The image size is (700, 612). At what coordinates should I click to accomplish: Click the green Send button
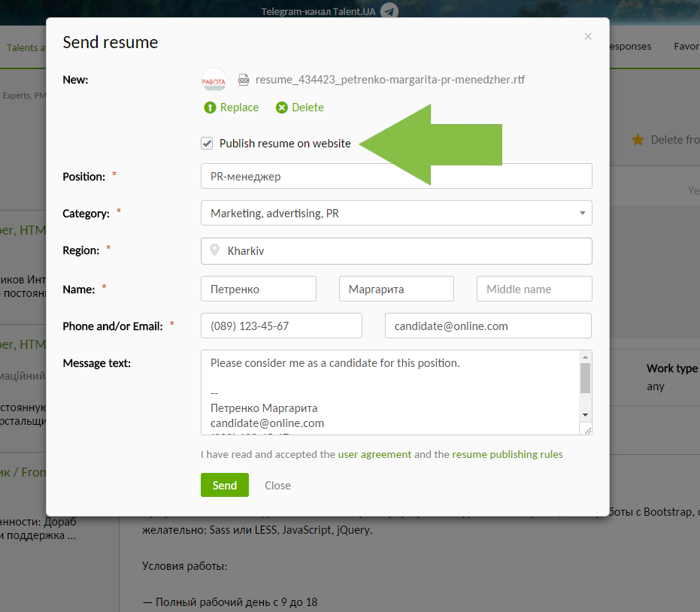click(225, 485)
